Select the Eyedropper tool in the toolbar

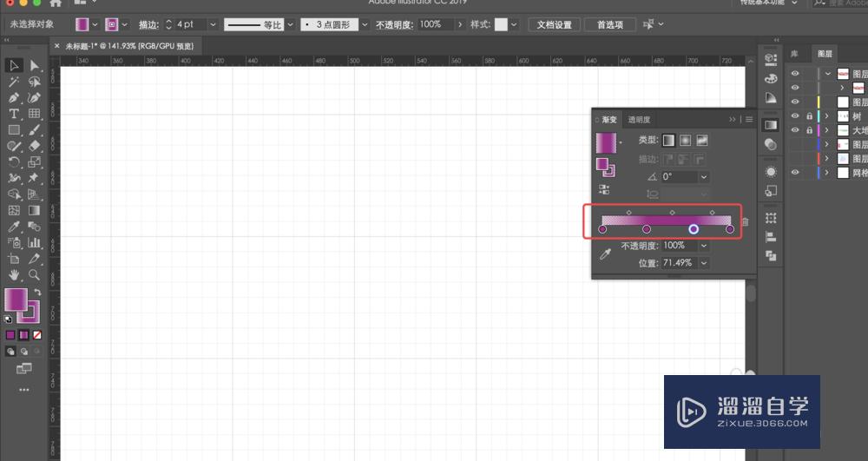pyautogui.click(x=14, y=227)
